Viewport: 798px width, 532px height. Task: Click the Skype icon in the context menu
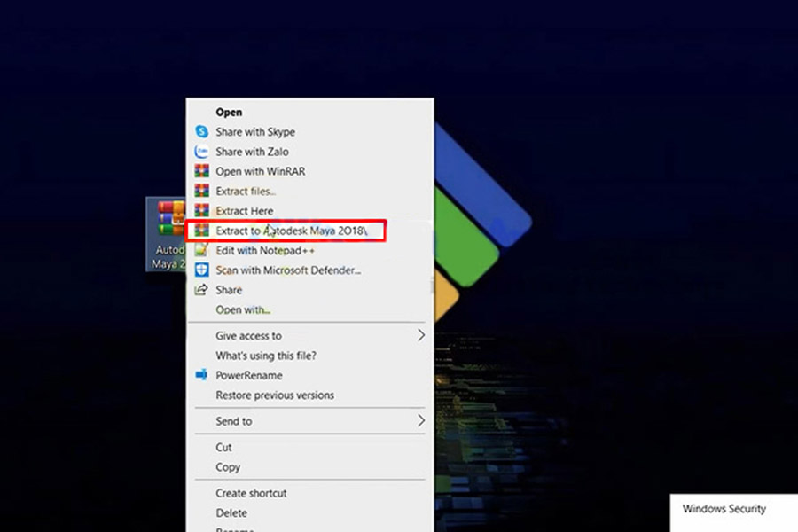pyautogui.click(x=201, y=131)
